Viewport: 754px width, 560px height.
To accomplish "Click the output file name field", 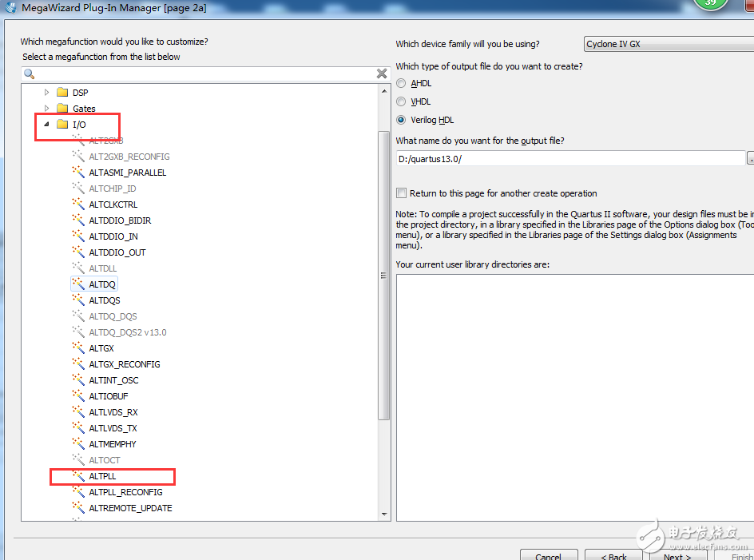I will click(570, 158).
